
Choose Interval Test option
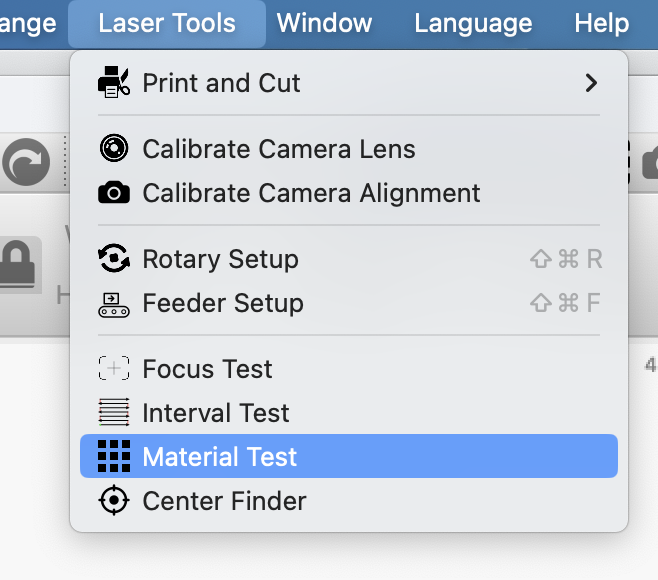click(216, 413)
